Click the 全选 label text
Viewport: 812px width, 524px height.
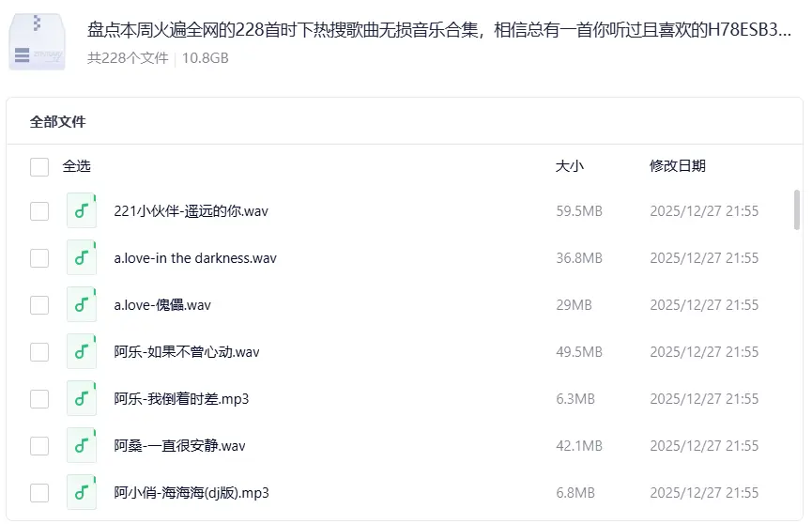(x=77, y=166)
